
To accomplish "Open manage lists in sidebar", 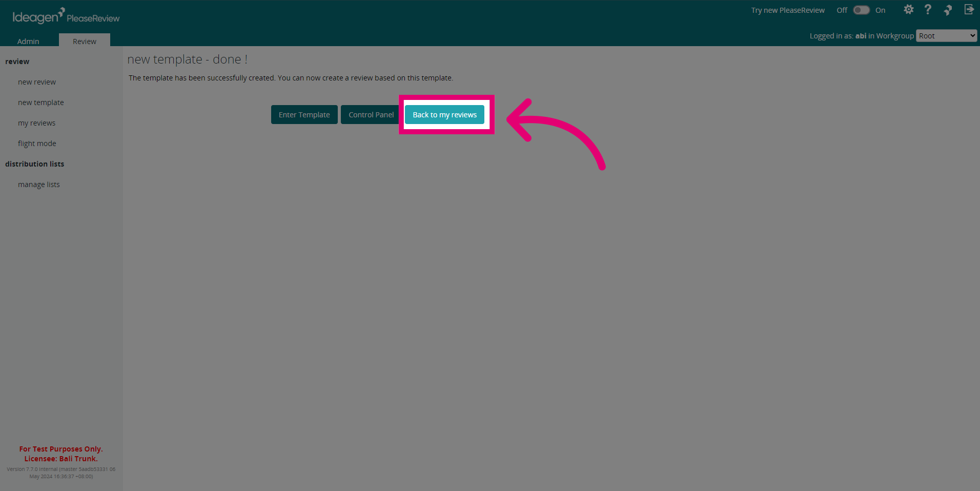I will click(39, 185).
